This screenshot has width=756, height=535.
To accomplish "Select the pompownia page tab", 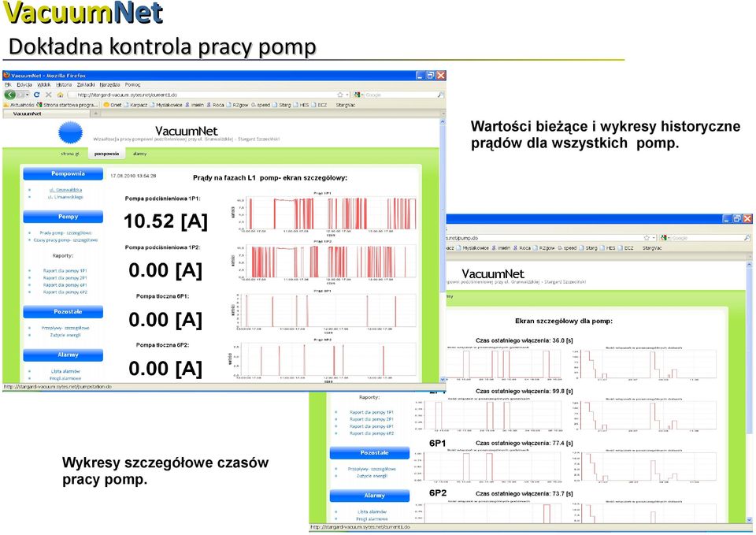I will coord(106,154).
